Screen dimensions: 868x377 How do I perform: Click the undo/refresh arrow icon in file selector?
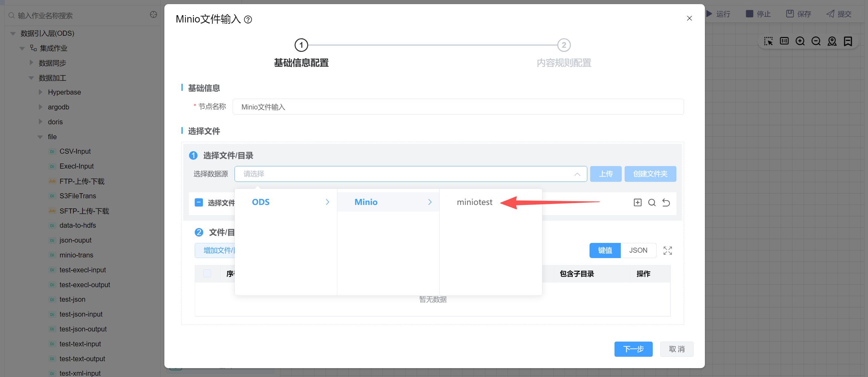tap(666, 202)
